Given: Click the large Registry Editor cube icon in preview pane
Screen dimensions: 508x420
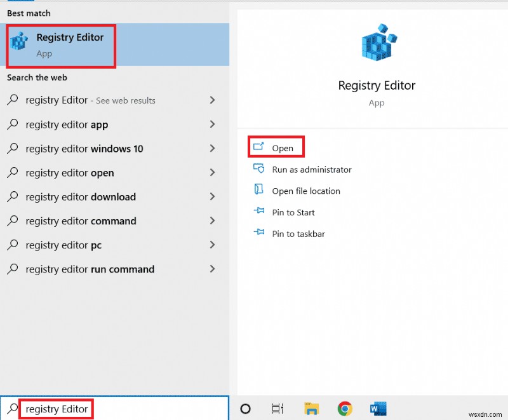Looking at the screenshot, I should pos(379,42).
